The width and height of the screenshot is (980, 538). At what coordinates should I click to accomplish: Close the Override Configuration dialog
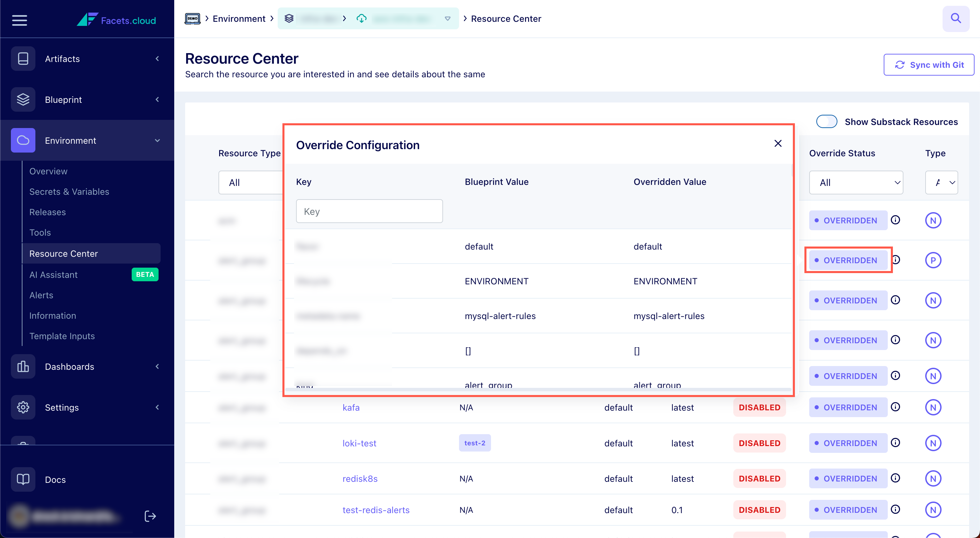(778, 144)
